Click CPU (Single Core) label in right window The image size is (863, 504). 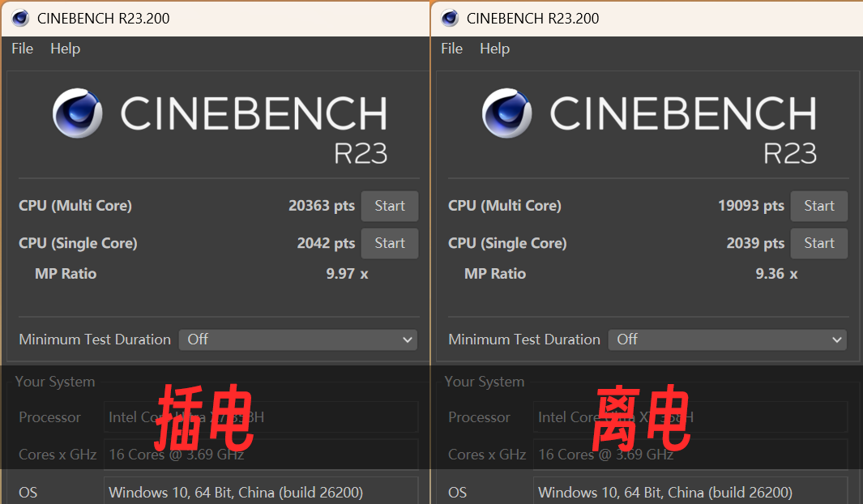tap(507, 243)
